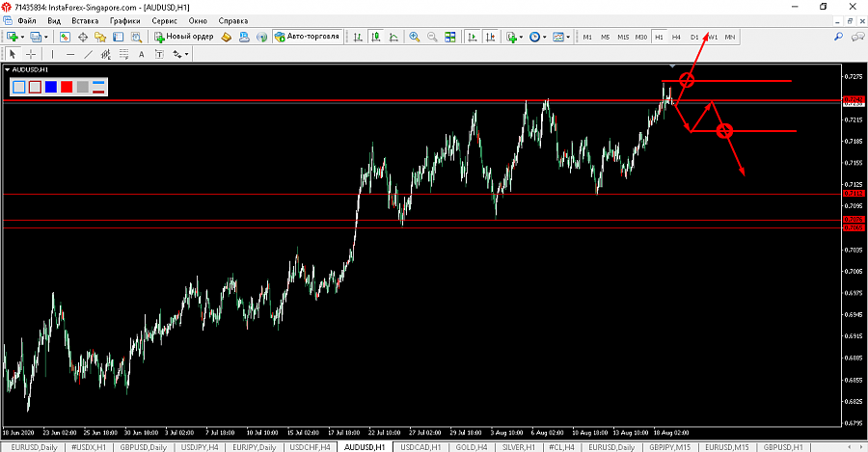This screenshot has width=868, height=452.
Task: Select the crosshair tool
Action: (32, 55)
